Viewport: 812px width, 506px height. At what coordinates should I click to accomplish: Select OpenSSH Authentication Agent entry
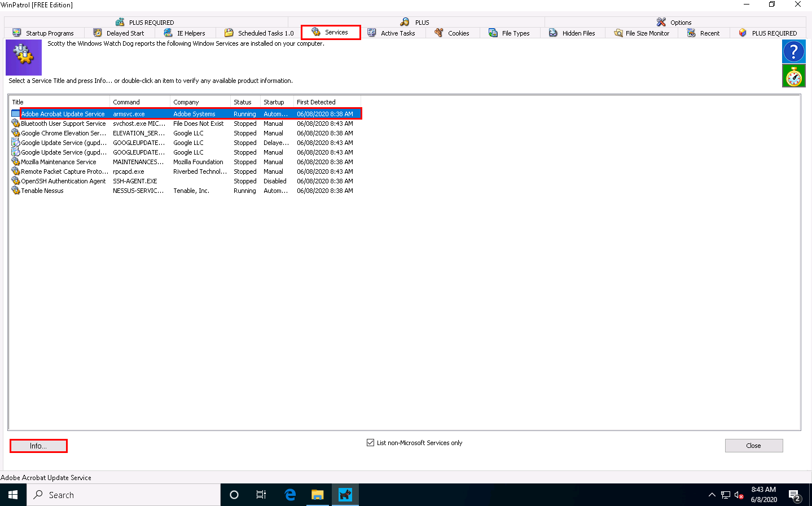(186, 181)
